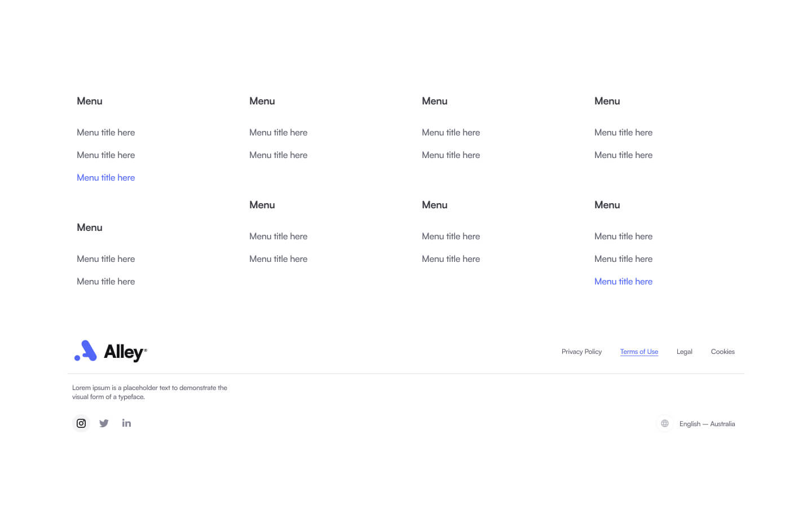
Task: Visit the LinkedIn icon link
Action: click(x=126, y=423)
